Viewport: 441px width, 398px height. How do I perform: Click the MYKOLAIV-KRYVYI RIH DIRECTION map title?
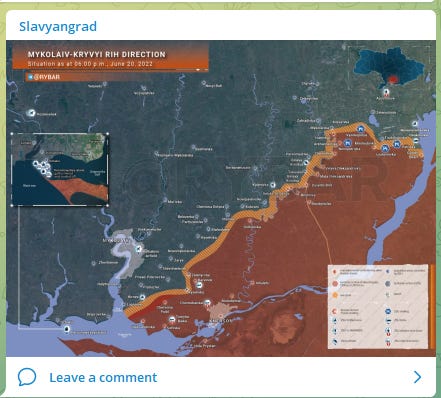[96, 54]
